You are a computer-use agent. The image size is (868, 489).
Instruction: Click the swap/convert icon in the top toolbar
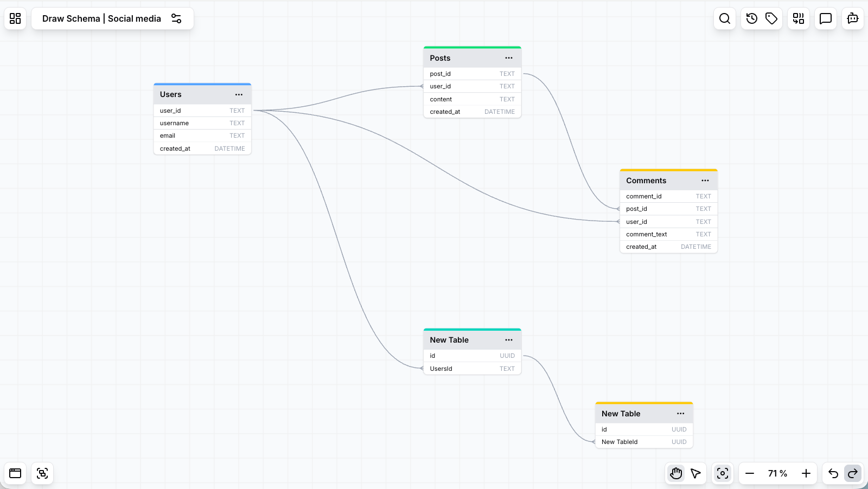(x=798, y=18)
